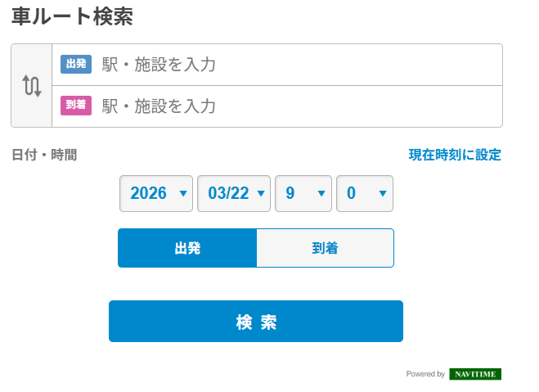
Task: Open the minute dropdown showing 0
Action: [x=364, y=194]
